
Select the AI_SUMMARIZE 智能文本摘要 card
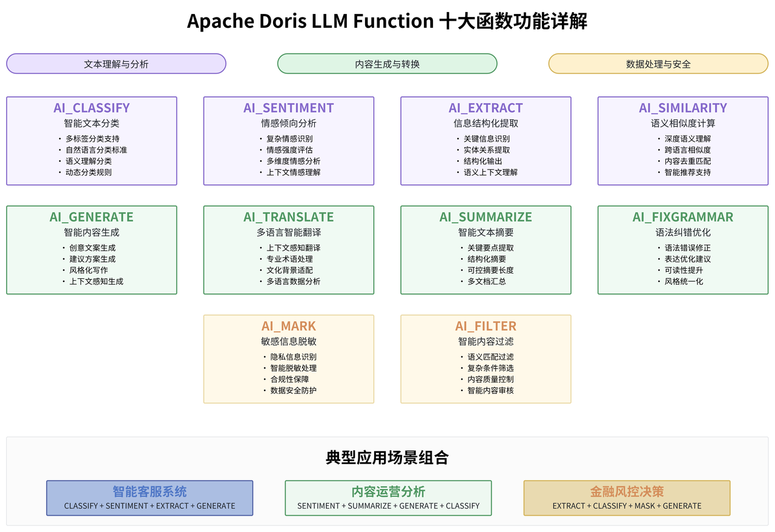[x=485, y=249]
